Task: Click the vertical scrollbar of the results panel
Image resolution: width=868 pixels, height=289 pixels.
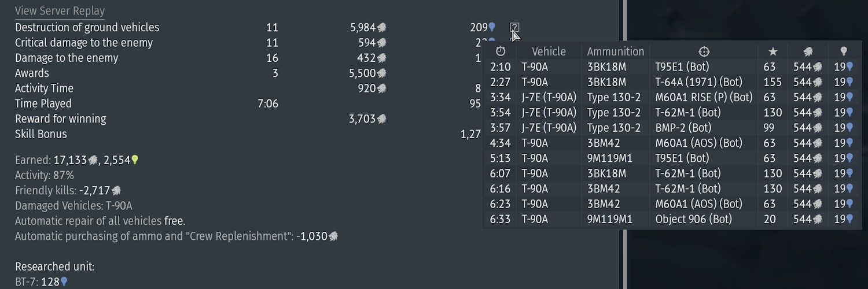Action: tap(624, 144)
